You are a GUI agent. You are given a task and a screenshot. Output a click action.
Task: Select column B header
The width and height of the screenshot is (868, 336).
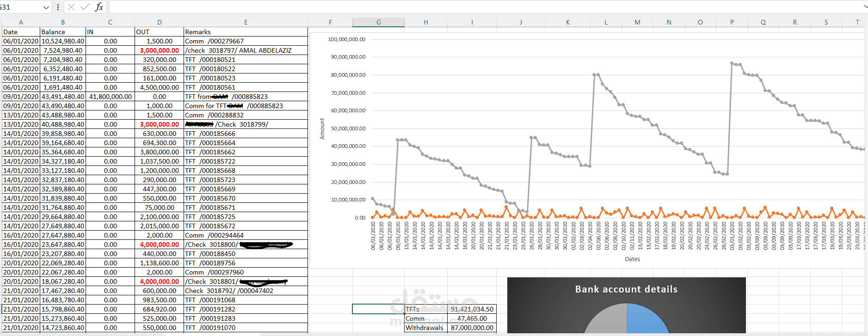[x=63, y=22]
